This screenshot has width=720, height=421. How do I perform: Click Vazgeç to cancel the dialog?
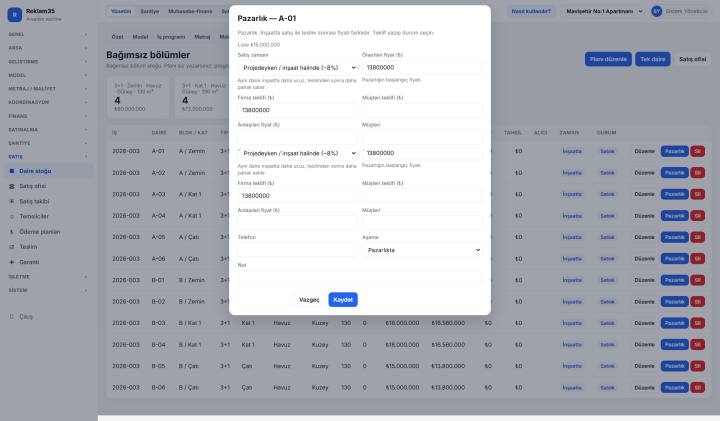[x=309, y=299]
